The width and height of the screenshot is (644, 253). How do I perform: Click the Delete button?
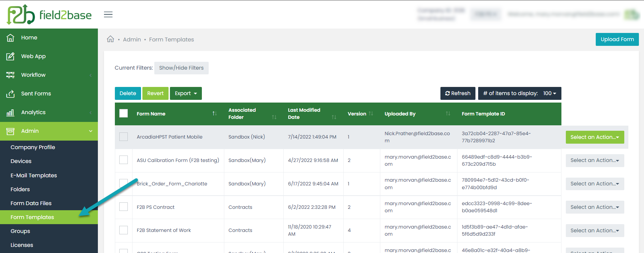pyautogui.click(x=128, y=93)
